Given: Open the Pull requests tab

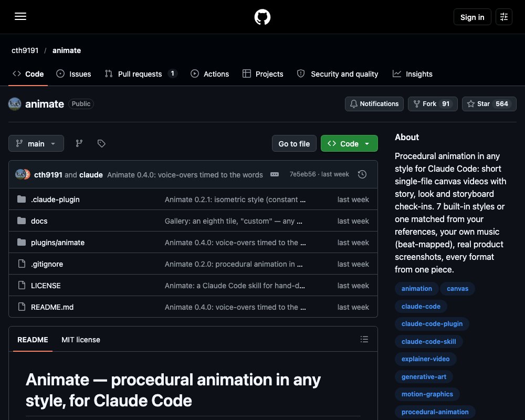Looking at the screenshot, I should (x=141, y=74).
